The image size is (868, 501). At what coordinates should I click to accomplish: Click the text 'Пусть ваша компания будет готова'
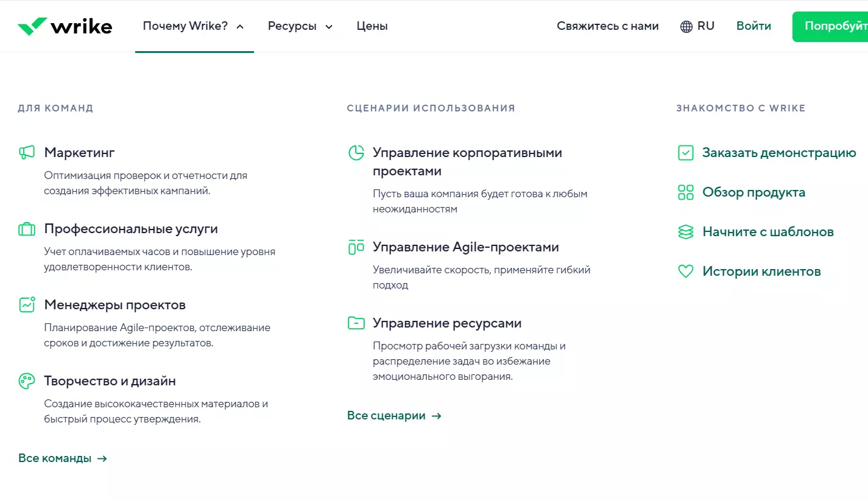[457, 194]
